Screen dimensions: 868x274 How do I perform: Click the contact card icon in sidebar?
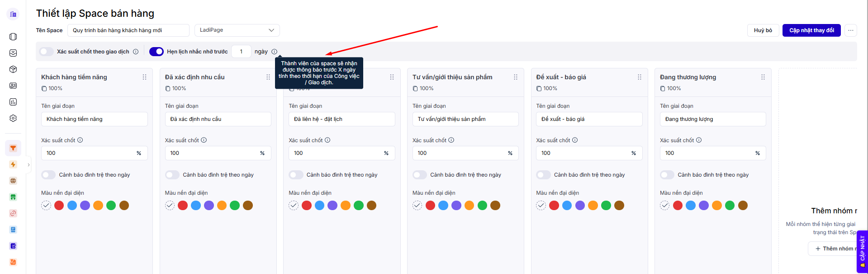point(13,86)
